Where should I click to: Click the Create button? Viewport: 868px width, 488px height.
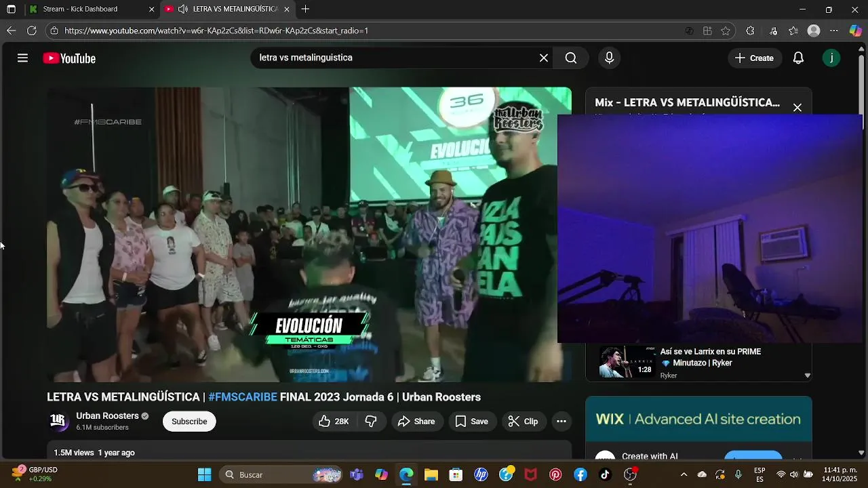pyautogui.click(x=755, y=58)
